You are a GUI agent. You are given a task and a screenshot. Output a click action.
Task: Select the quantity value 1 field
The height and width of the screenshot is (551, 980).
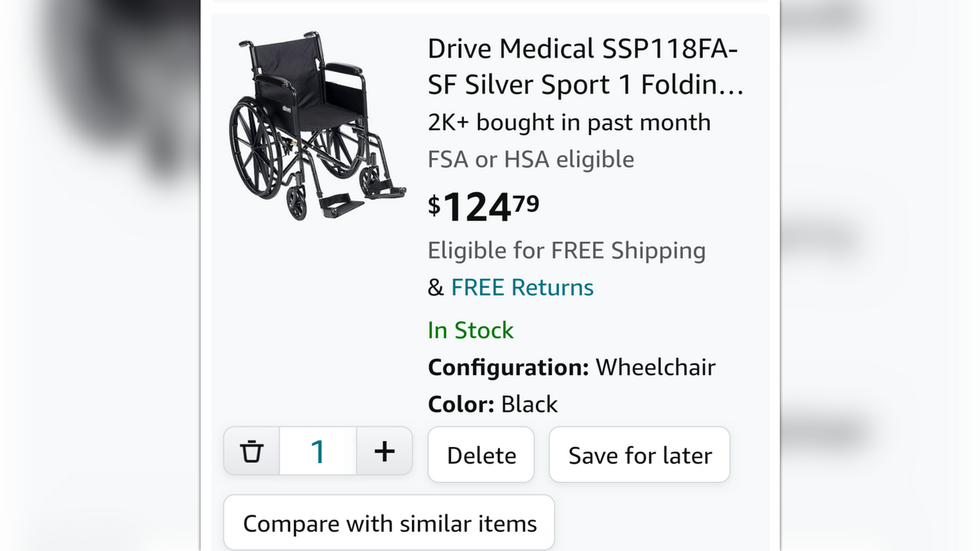point(318,452)
